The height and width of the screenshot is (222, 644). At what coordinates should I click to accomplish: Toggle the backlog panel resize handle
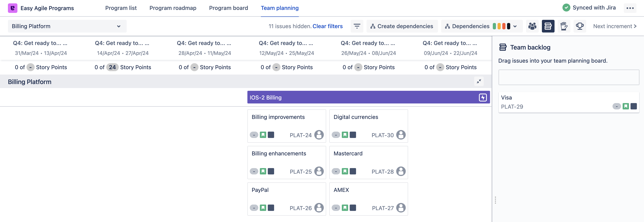coord(495,200)
